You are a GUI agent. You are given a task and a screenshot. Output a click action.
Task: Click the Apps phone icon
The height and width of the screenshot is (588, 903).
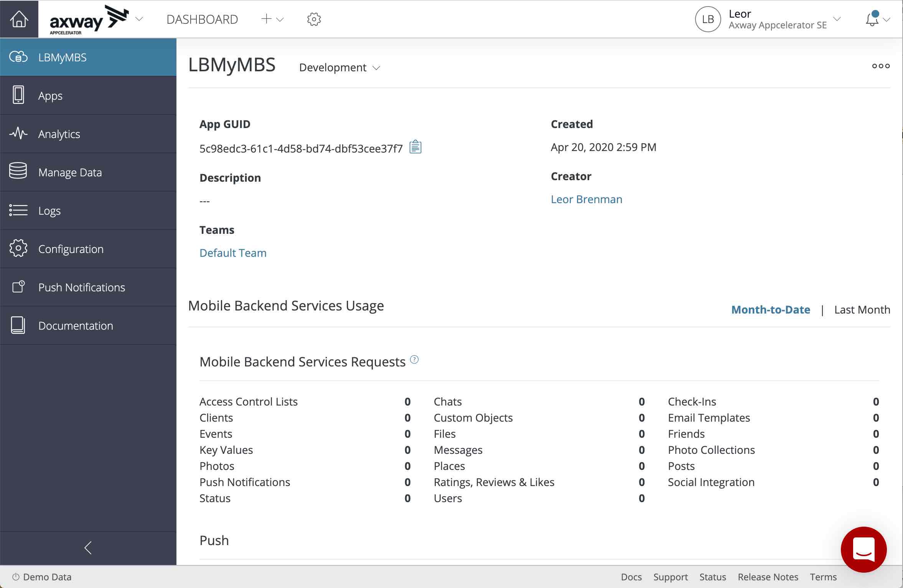point(18,95)
